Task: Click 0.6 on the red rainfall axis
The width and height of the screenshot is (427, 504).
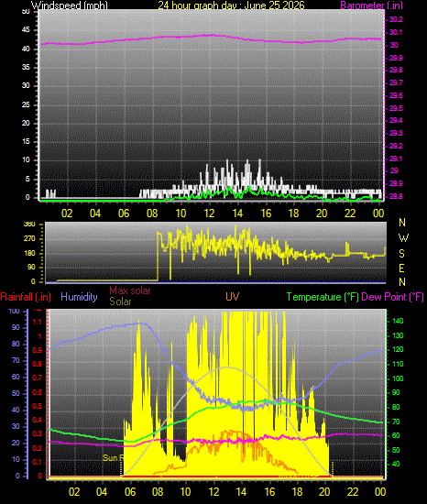Action: (38, 392)
